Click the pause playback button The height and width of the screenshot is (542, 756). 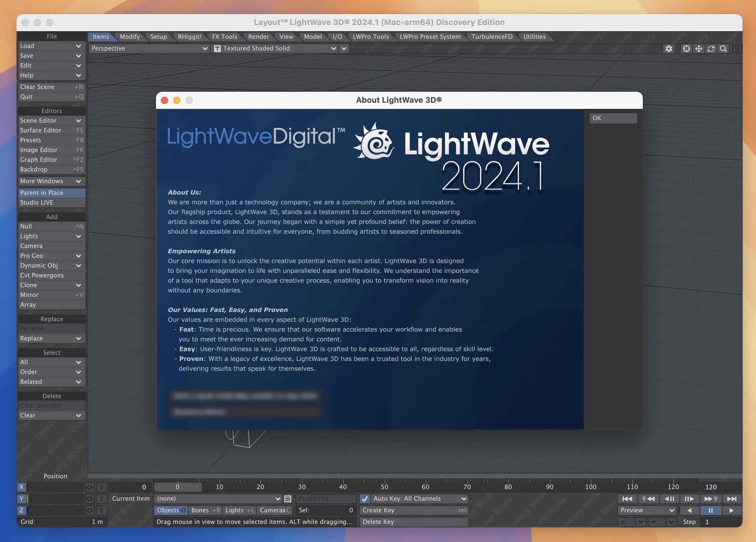click(711, 510)
